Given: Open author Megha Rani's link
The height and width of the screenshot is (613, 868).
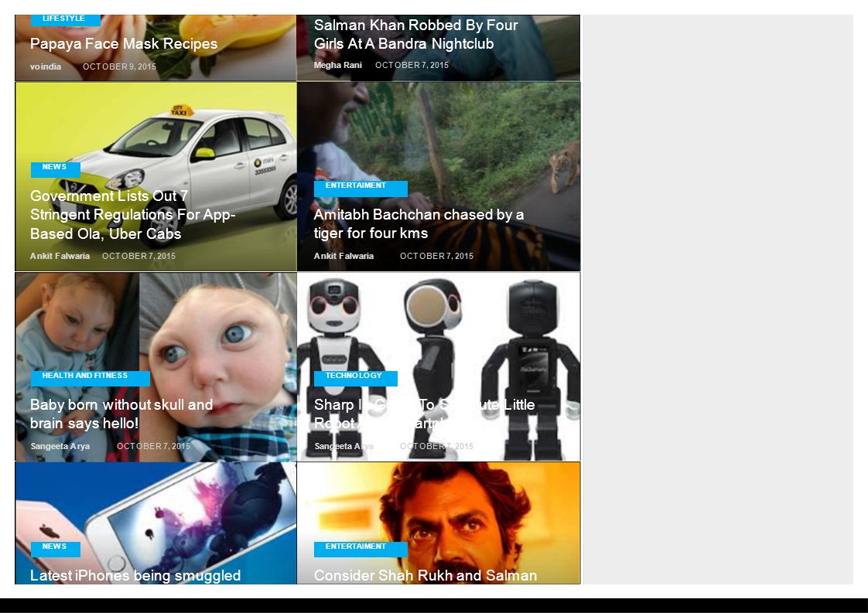Looking at the screenshot, I should 337,65.
